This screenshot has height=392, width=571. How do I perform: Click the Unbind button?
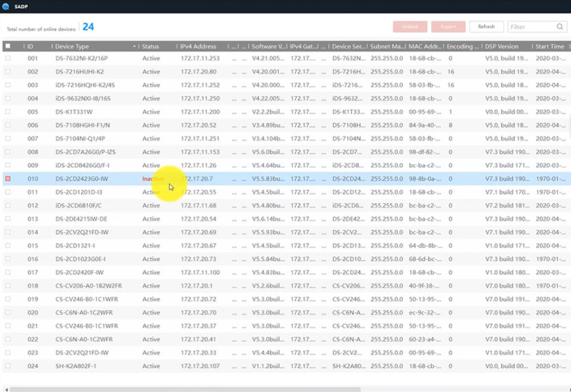click(x=410, y=27)
